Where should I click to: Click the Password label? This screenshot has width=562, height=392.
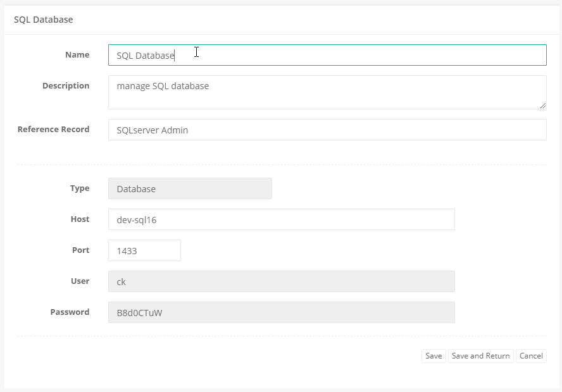[x=70, y=312]
